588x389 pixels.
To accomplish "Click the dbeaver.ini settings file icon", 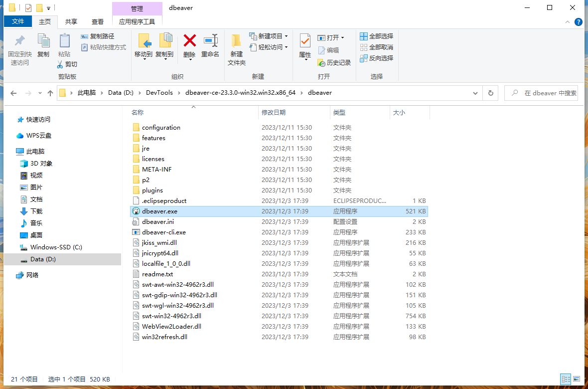I will [136, 222].
